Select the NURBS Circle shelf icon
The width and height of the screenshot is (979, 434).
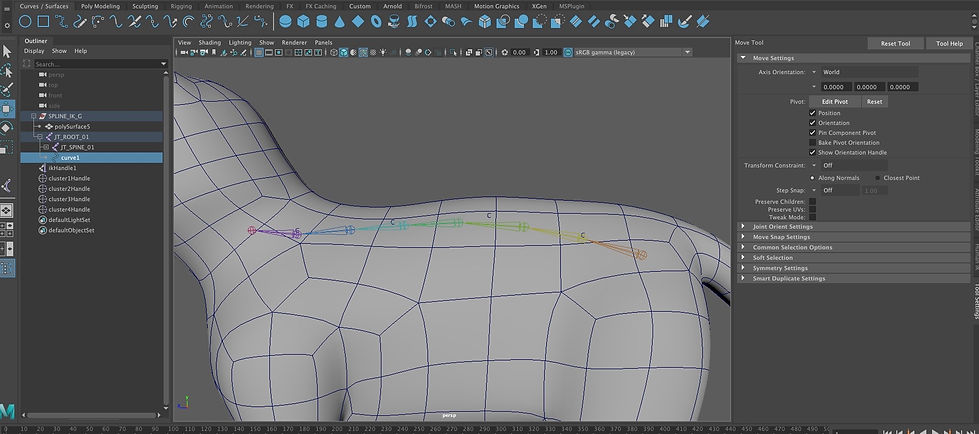coord(25,21)
